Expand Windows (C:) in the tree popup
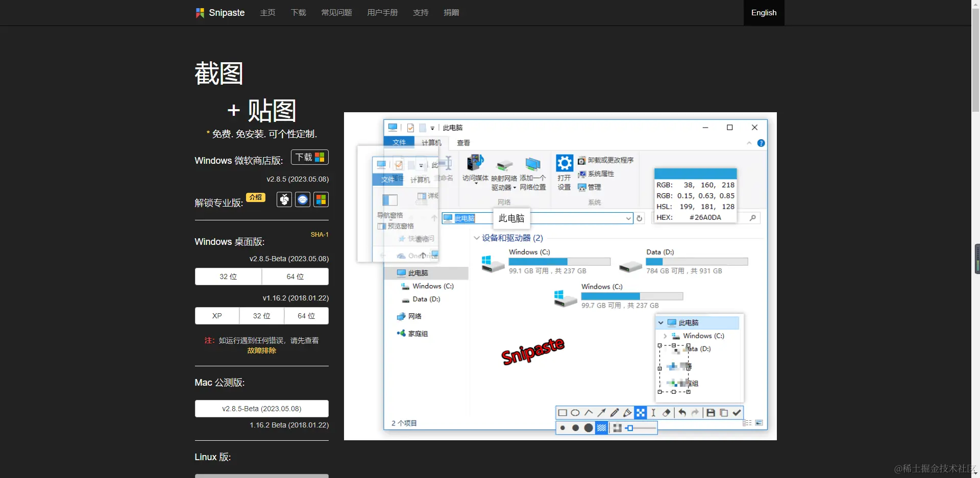Image resolution: width=980 pixels, height=478 pixels. point(665,336)
